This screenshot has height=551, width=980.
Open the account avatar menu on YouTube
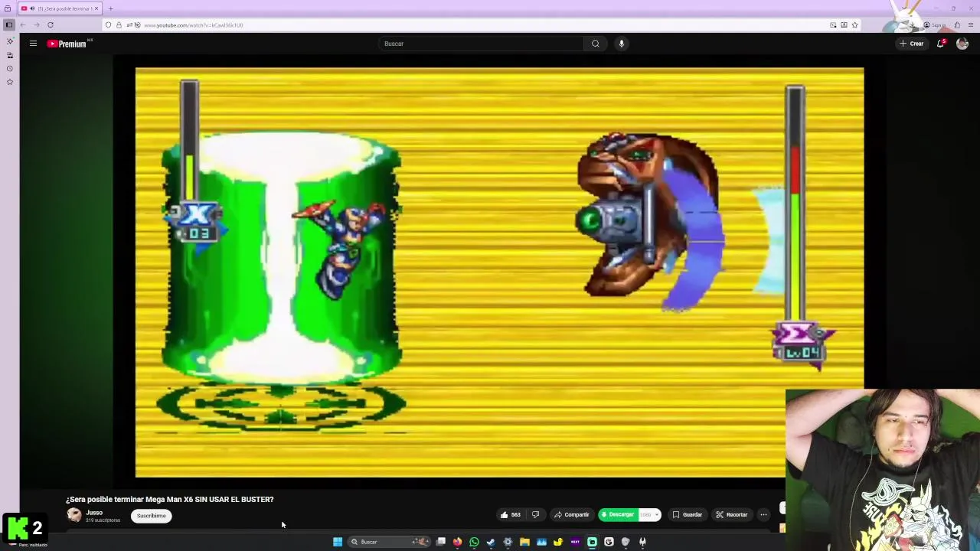[x=962, y=44]
